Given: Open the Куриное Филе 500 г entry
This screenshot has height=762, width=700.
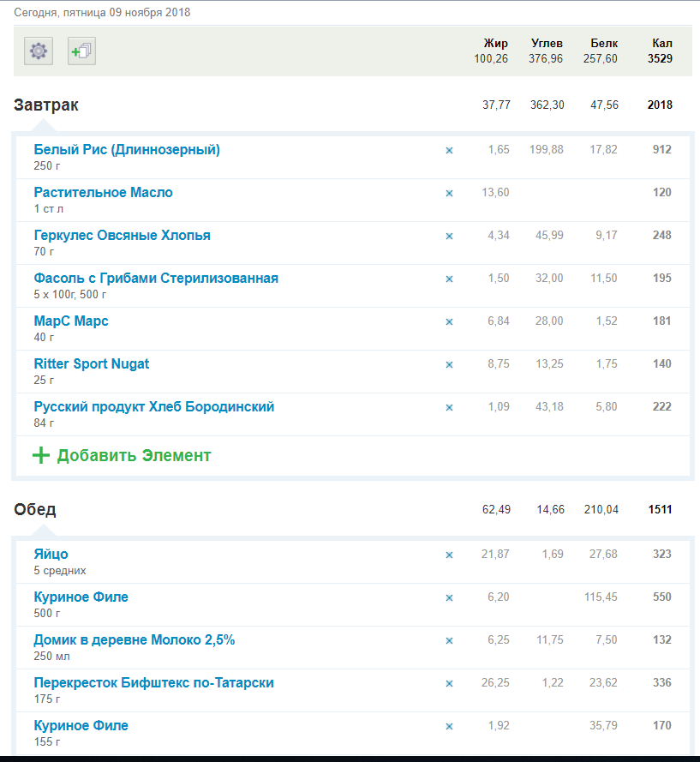Looking at the screenshot, I should pyautogui.click(x=81, y=597).
